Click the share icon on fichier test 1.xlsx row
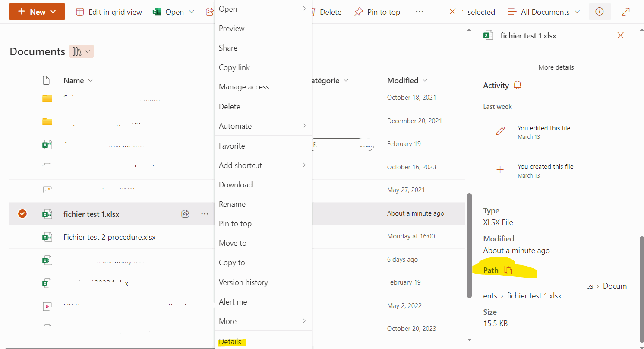The height and width of the screenshot is (349, 644). coord(186,214)
